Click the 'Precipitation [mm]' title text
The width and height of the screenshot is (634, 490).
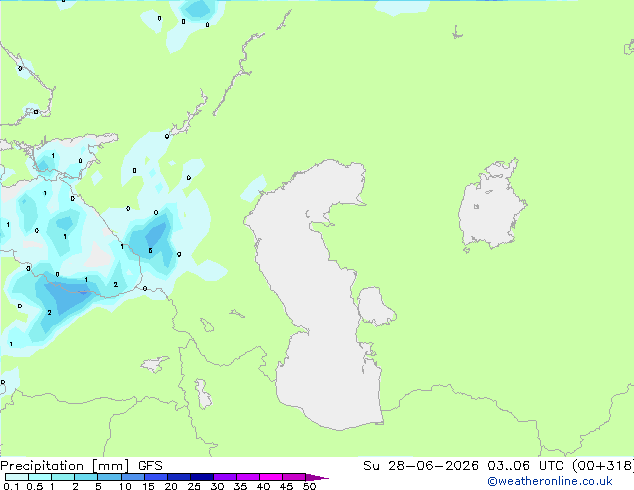[x=64, y=466]
